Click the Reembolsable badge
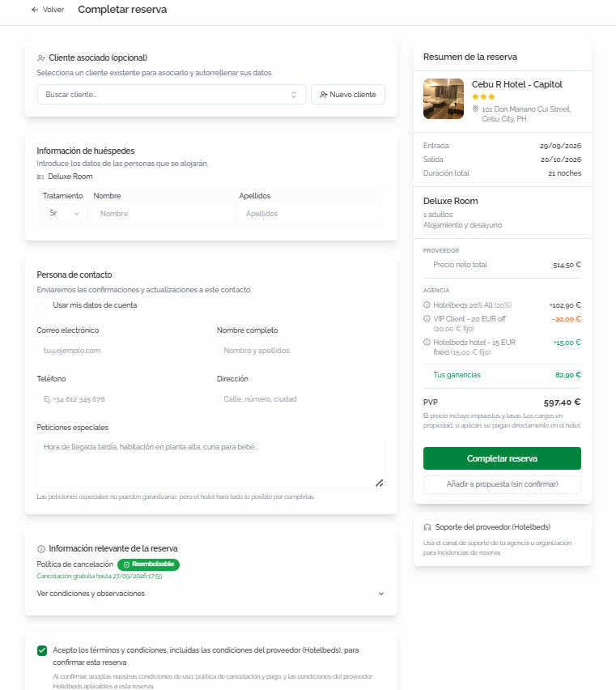The height and width of the screenshot is (690, 616). pos(149,564)
